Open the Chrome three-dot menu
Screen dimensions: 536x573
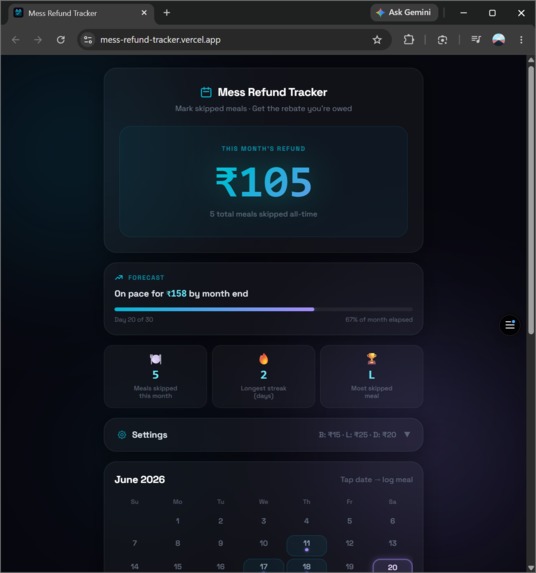[x=521, y=40]
